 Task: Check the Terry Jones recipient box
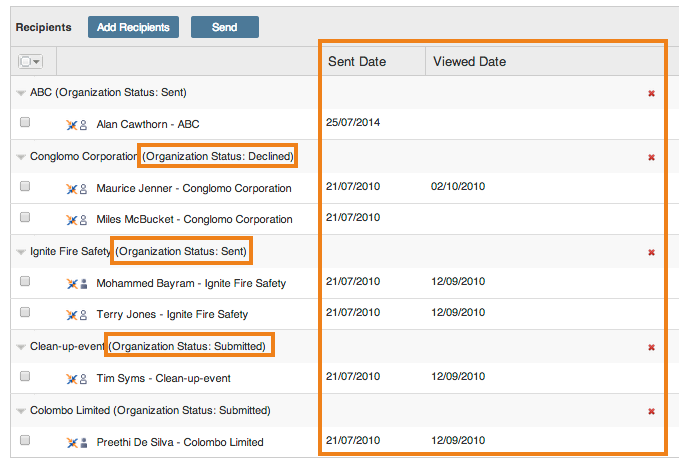click(x=25, y=313)
